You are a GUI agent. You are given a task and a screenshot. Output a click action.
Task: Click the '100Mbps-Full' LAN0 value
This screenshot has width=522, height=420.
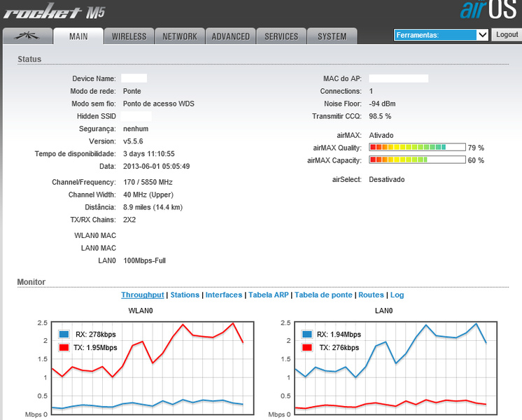click(144, 260)
